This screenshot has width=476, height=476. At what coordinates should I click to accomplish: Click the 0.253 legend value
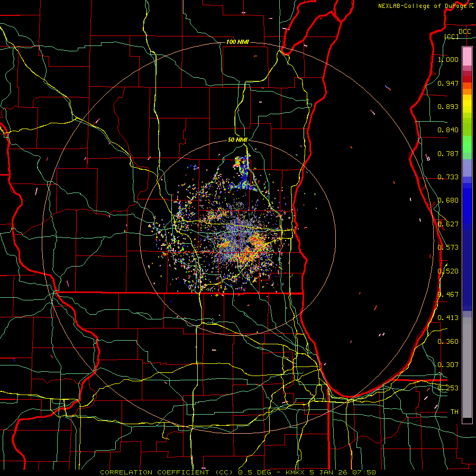coord(448,388)
